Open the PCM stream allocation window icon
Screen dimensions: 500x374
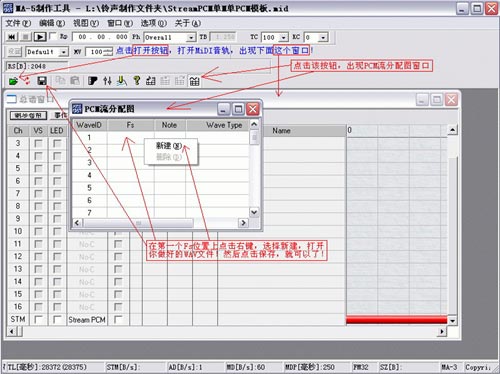[x=194, y=81]
